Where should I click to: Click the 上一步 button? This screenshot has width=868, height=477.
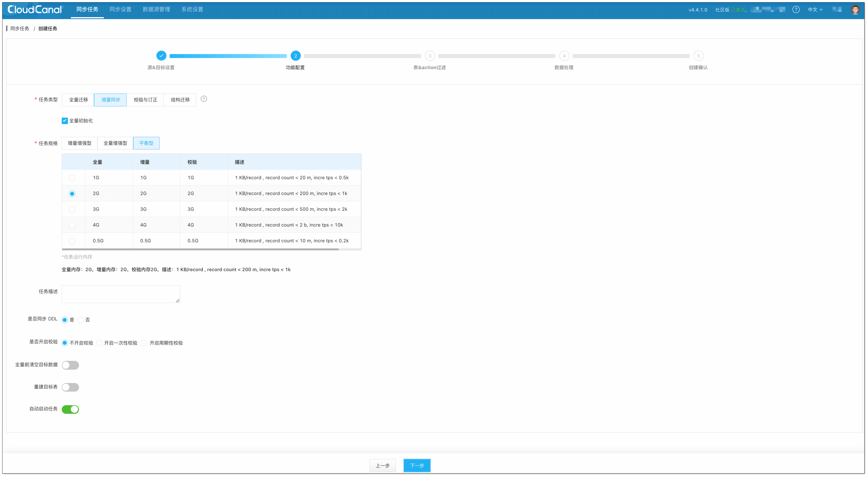(x=382, y=466)
